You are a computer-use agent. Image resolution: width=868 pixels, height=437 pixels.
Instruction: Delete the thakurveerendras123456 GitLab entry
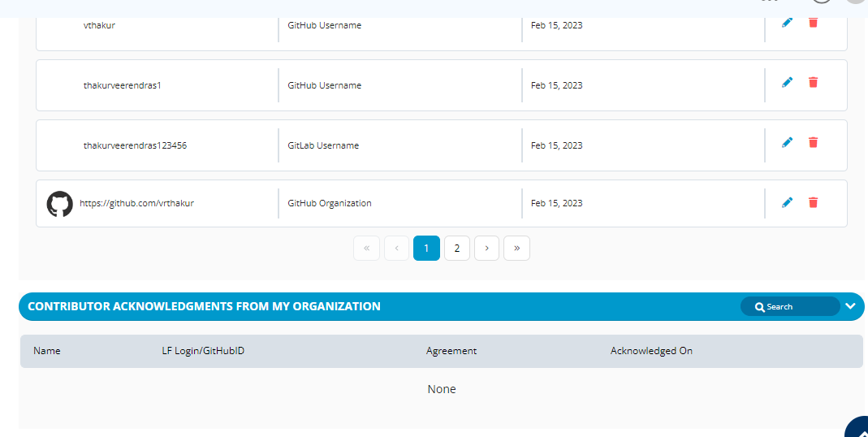814,142
